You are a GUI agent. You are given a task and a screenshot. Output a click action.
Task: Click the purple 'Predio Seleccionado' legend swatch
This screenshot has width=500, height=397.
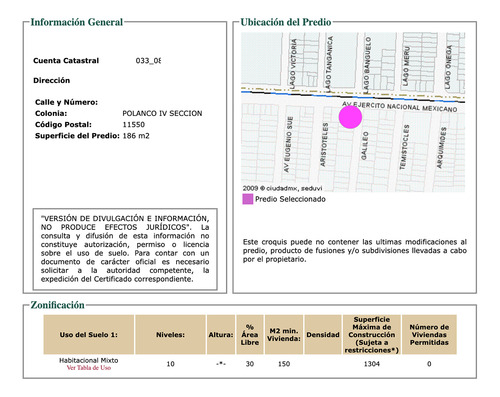click(x=247, y=199)
